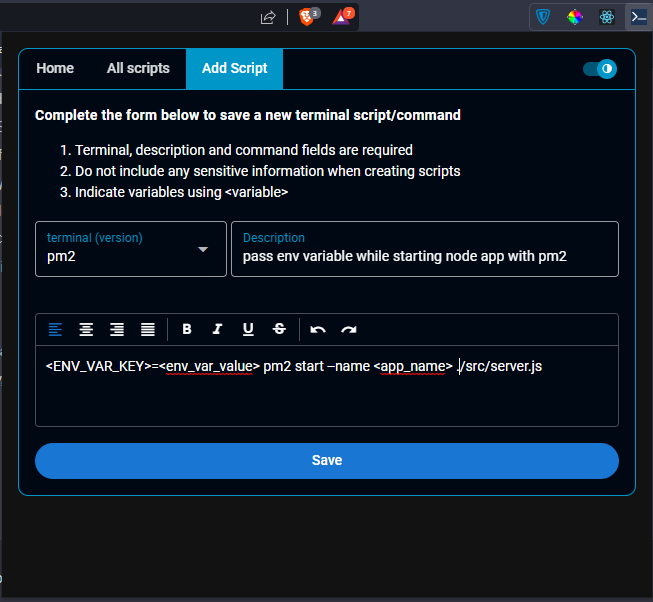The height and width of the screenshot is (602, 653).
Task: Click the 'Complete the form below' heading
Action: pyautogui.click(x=248, y=115)
